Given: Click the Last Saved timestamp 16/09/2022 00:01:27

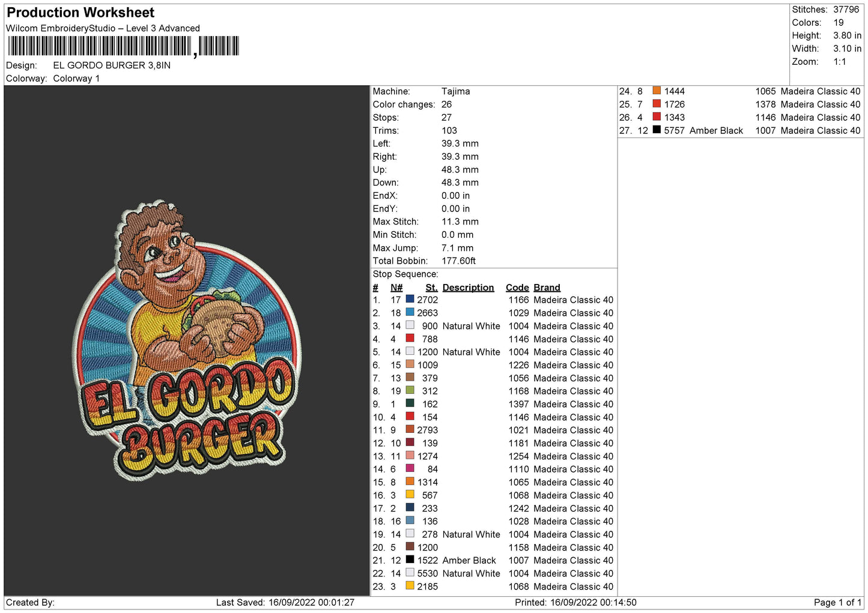Looking at the screenshot, I should [312, 602].
